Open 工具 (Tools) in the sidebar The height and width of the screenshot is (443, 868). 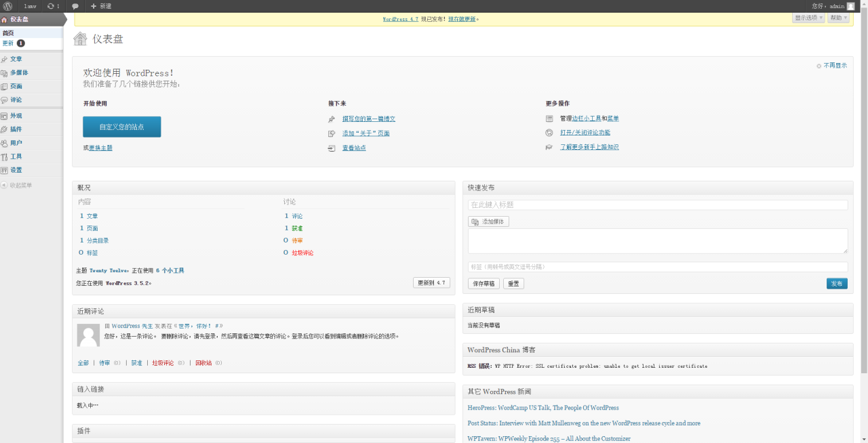point(16,156)
